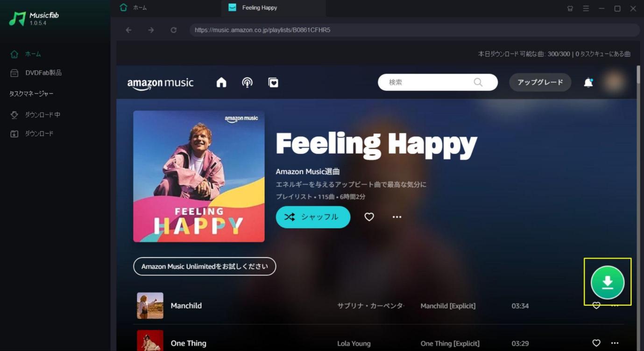644x351 pixels.
Task: Click the search magnifier icon
Action: click(478, 82)
